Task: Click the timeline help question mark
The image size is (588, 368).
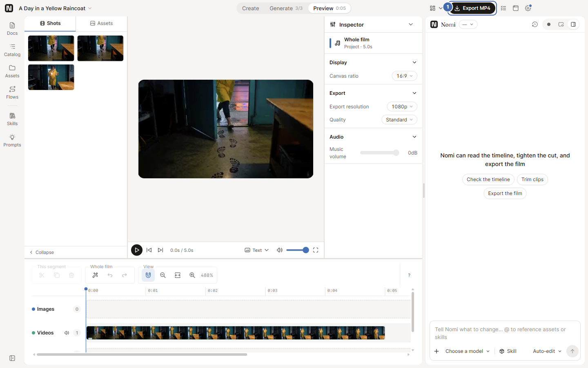Action: click(x=409, y=275)
